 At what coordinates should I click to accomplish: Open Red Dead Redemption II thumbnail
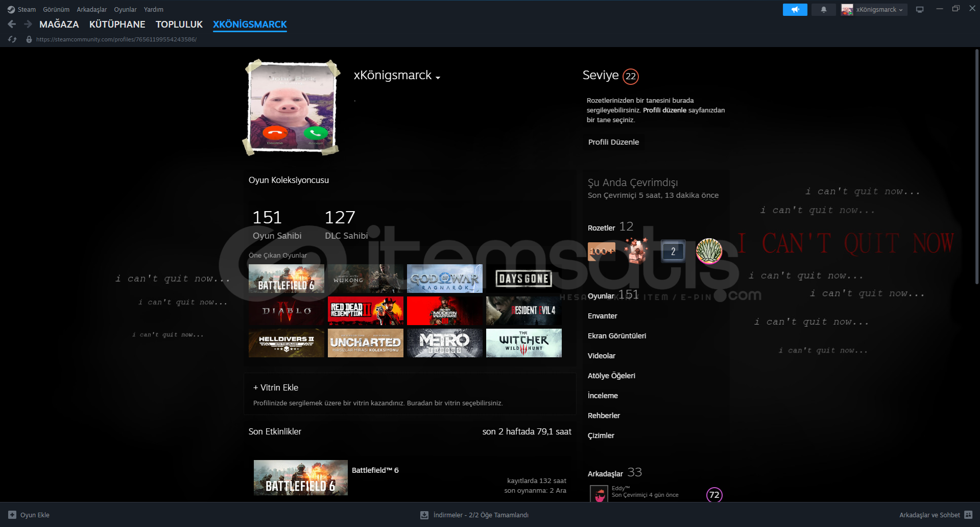pos(366,311)
